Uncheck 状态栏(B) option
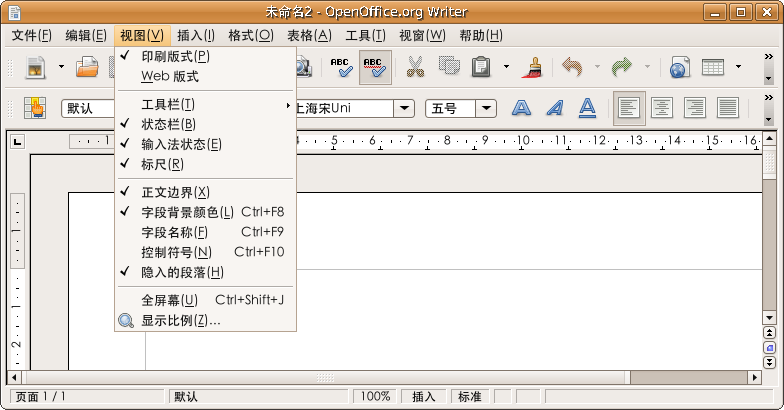 point(206,124)
